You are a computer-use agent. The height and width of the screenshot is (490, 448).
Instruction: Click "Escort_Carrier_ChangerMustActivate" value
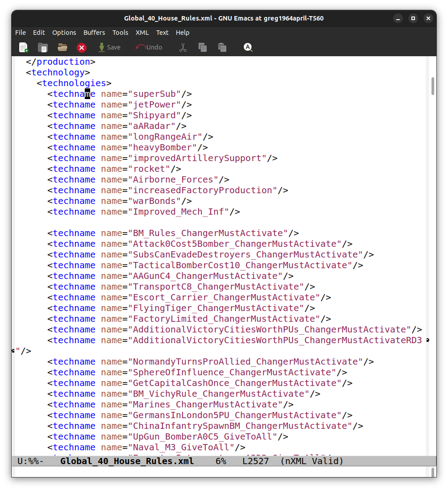(224, 298)
